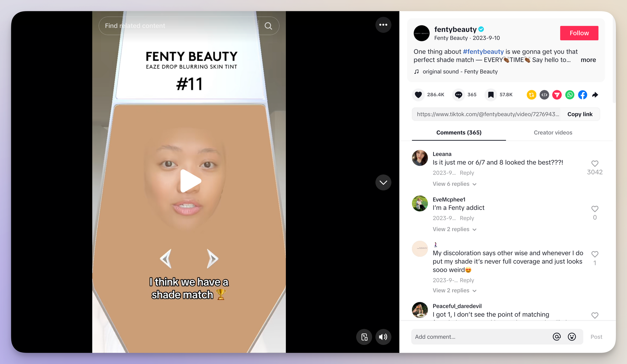
Task: Reply to the discoloration comment
Action: point(467,280)
